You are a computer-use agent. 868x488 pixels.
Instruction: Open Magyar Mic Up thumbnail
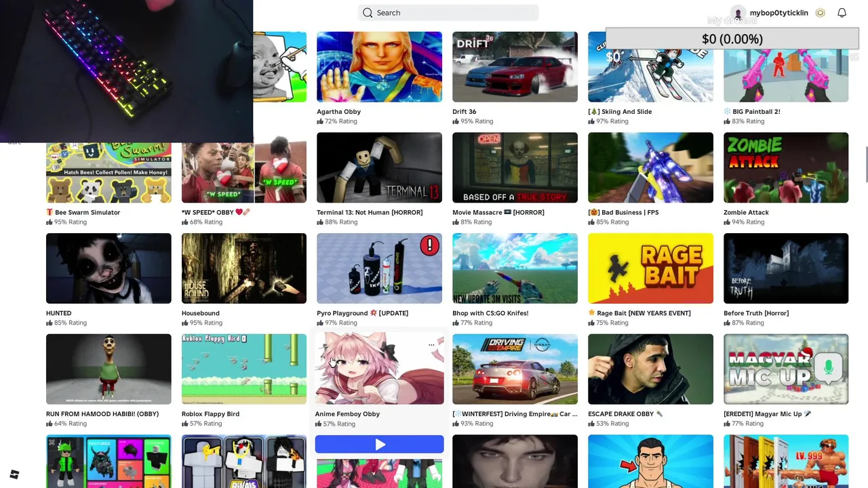tap(786, 369)
